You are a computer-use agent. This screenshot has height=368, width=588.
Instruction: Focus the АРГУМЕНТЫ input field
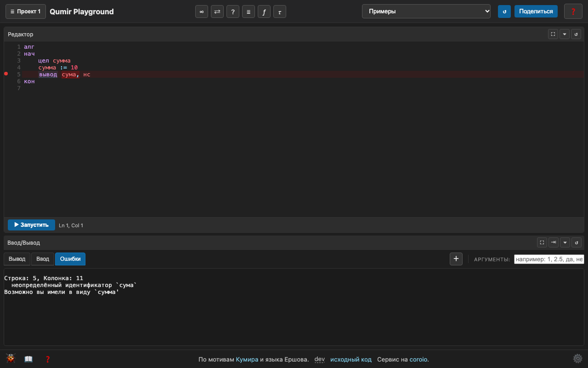pyautogui.click(x=549, y=259)
